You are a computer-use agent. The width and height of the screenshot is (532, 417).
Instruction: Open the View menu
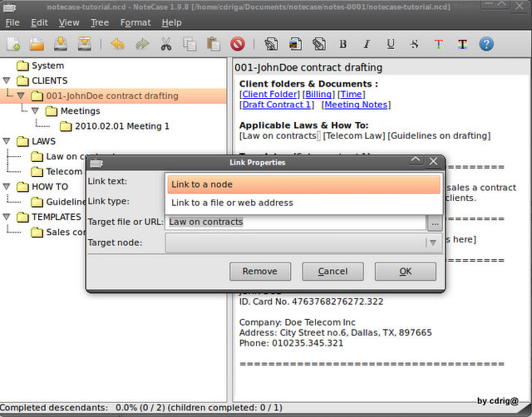[x=69, y=22]
